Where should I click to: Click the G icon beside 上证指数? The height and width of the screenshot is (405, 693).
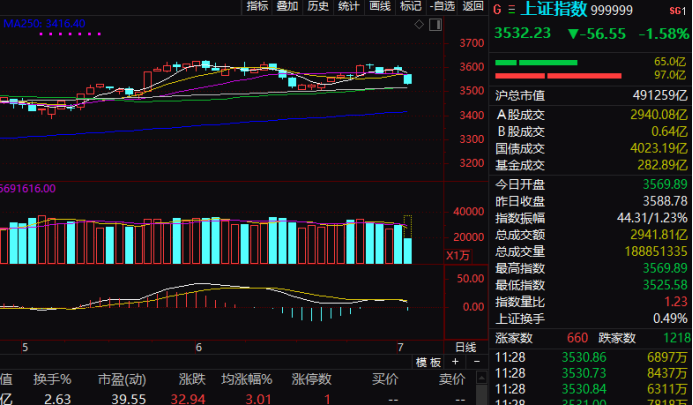[497, 10]
